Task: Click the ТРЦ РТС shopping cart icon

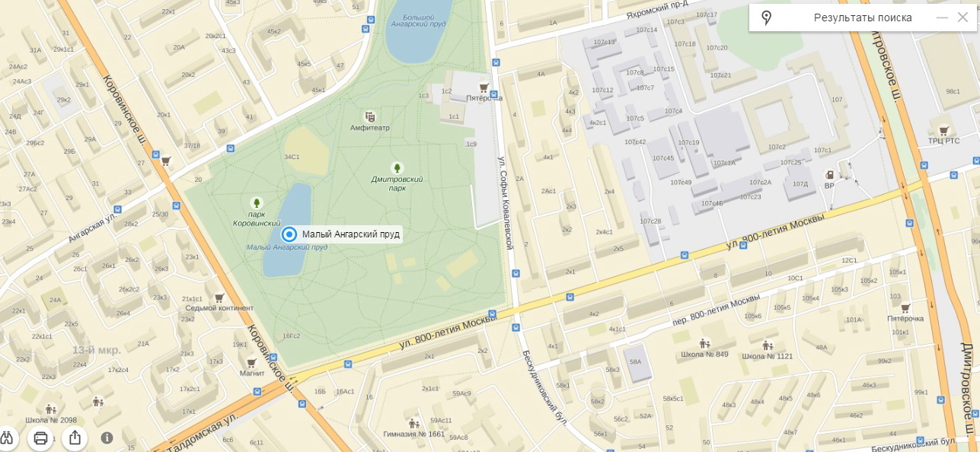Action: coord(944,130)
